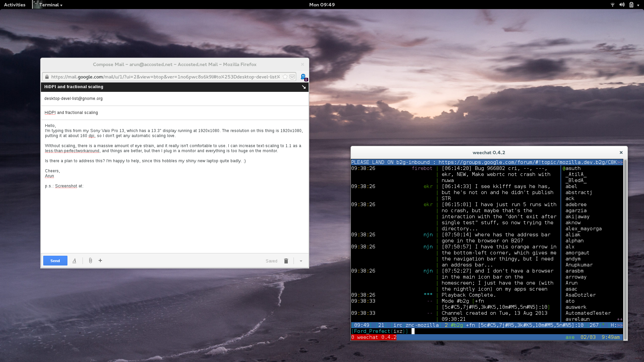This screenshot has height=362, width=644.
Task: Click the blue extension icon with badge
Action: (304, 77)
